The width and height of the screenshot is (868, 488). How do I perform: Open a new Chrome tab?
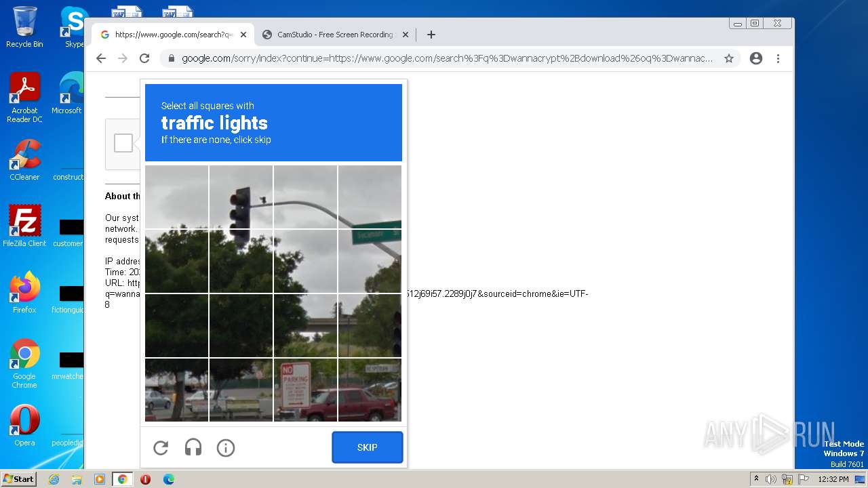[x=431, y=35]
